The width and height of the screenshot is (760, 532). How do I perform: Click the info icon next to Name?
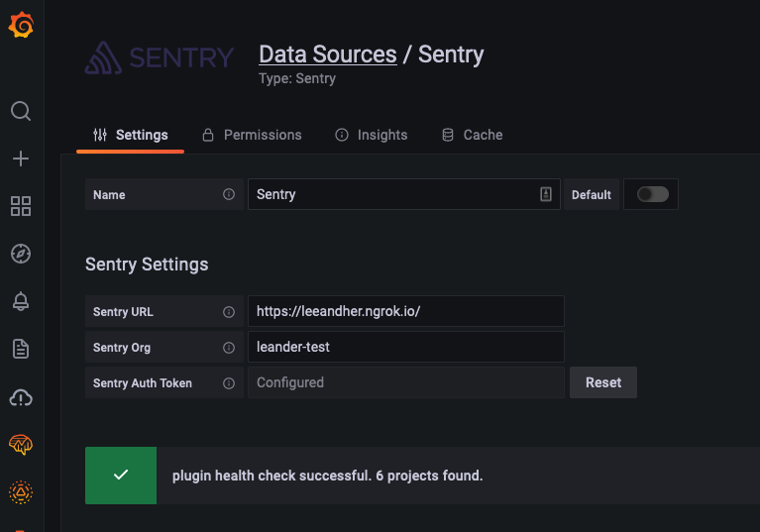pos(229,195)
